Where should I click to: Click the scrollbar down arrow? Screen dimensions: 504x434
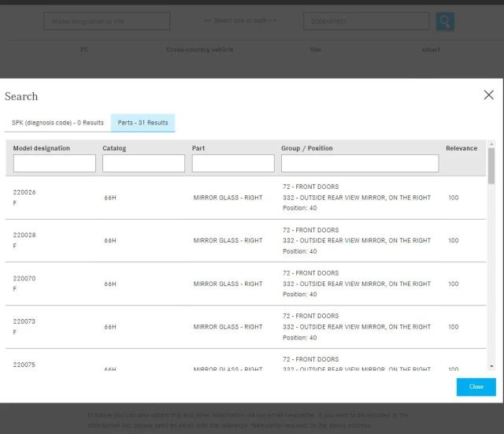[491, 366]
